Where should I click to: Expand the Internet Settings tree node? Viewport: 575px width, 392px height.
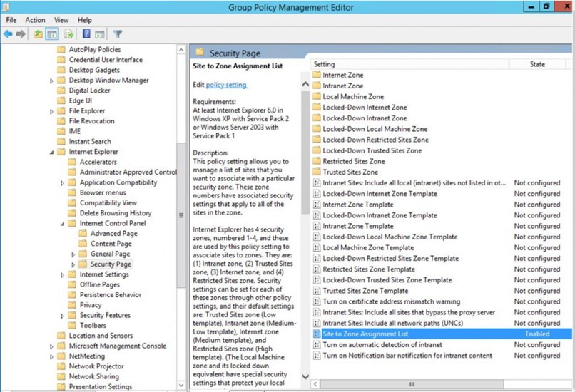tap(63, 275)
